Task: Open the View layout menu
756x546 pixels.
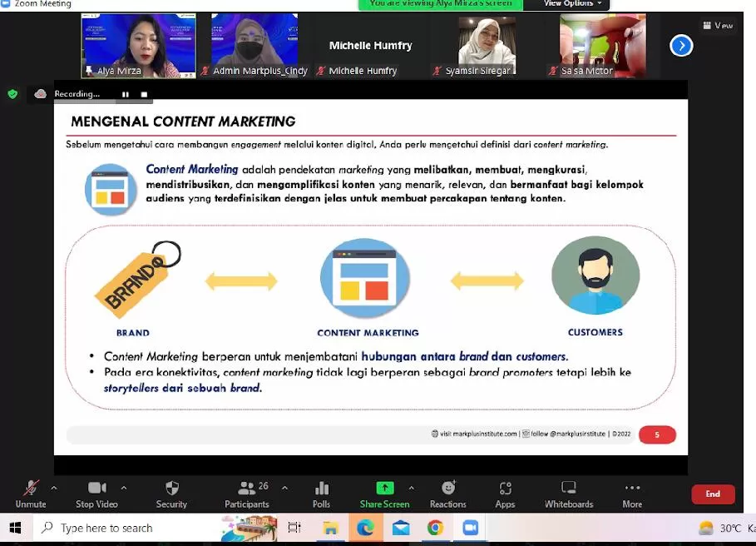Action: point(718,26)
